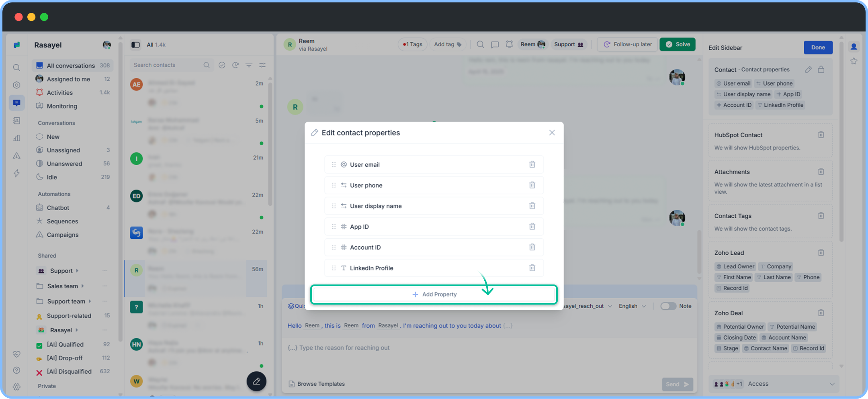868x399 pixels.
Task: Open the Reem assignee selector
Action: [x=533, y=44]
